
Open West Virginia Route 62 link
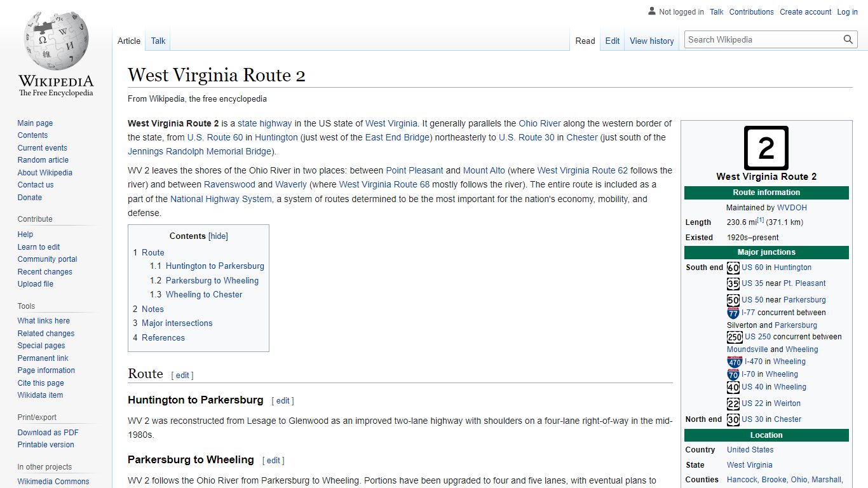(x=583, y=170)
